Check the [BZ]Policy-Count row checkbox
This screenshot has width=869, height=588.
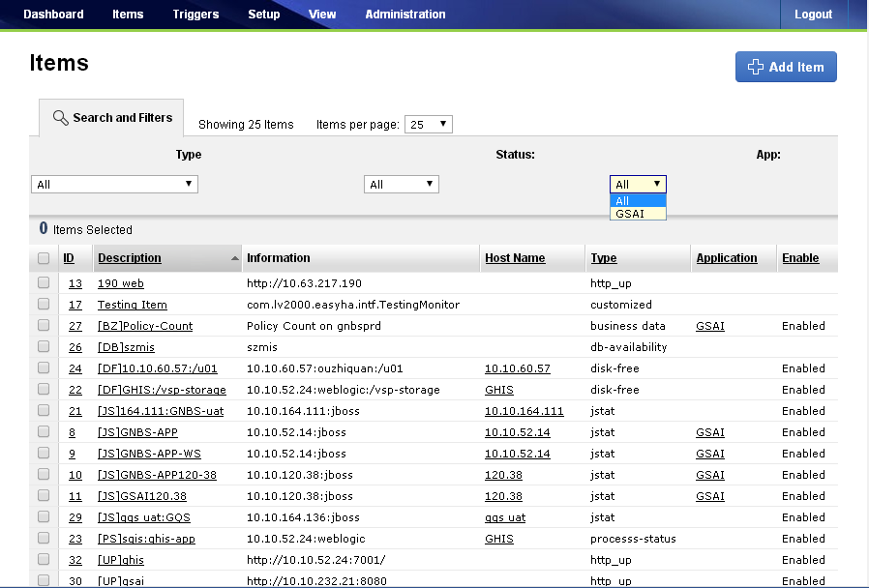pyautogui.click(x=44, y=326)
